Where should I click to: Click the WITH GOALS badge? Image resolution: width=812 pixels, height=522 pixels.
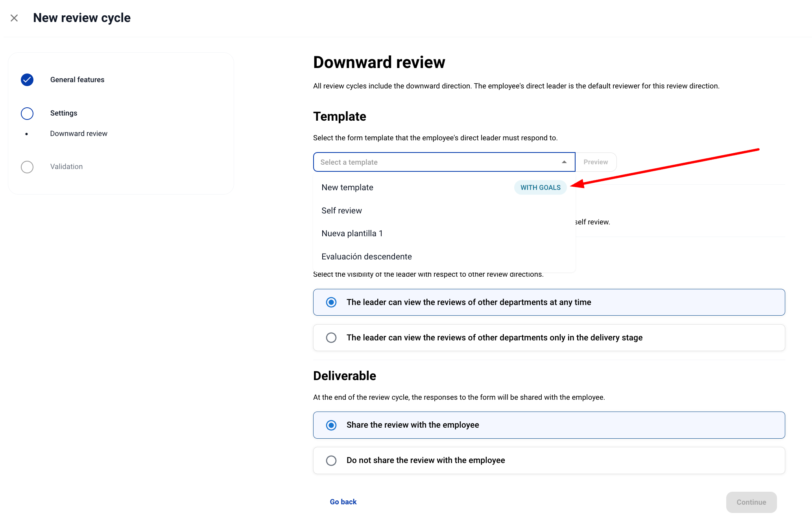(540, 187)
